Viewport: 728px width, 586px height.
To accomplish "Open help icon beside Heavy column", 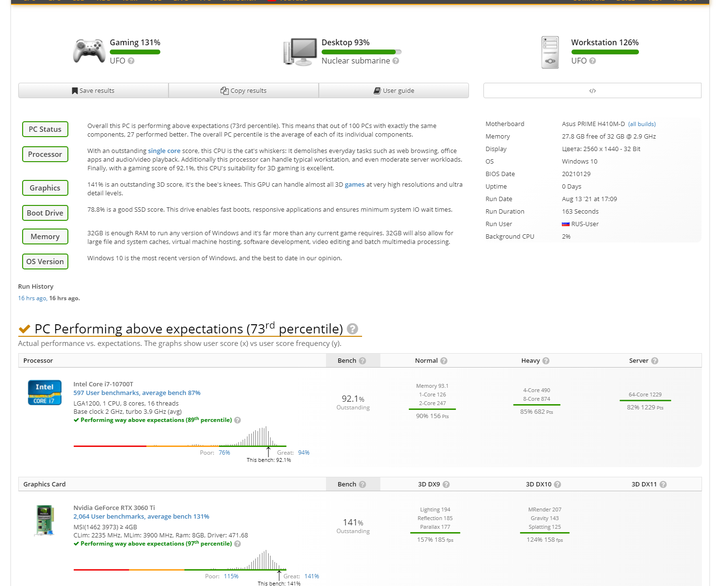I will (x=546, y=361).
